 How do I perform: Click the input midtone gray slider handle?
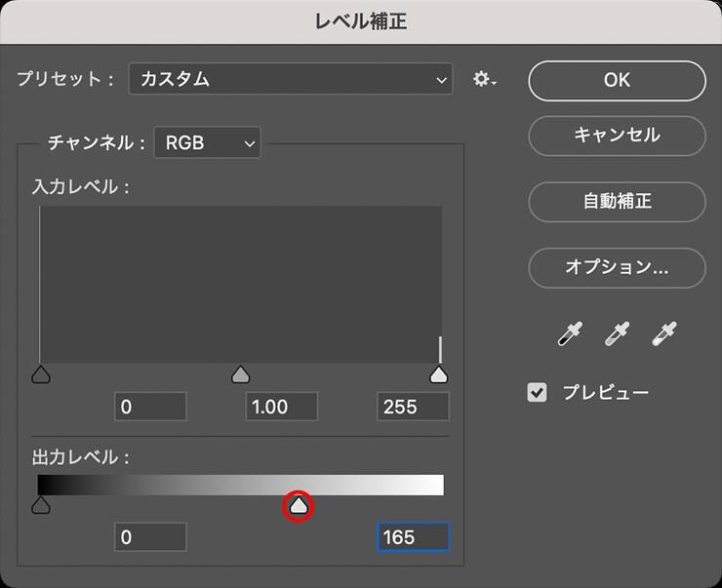tap(240, 375)
